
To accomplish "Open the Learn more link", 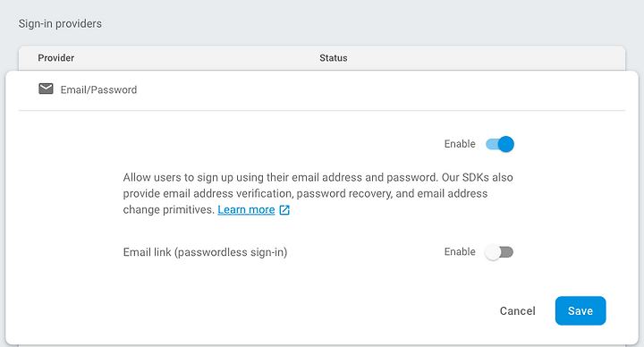I will pos(246,210).
